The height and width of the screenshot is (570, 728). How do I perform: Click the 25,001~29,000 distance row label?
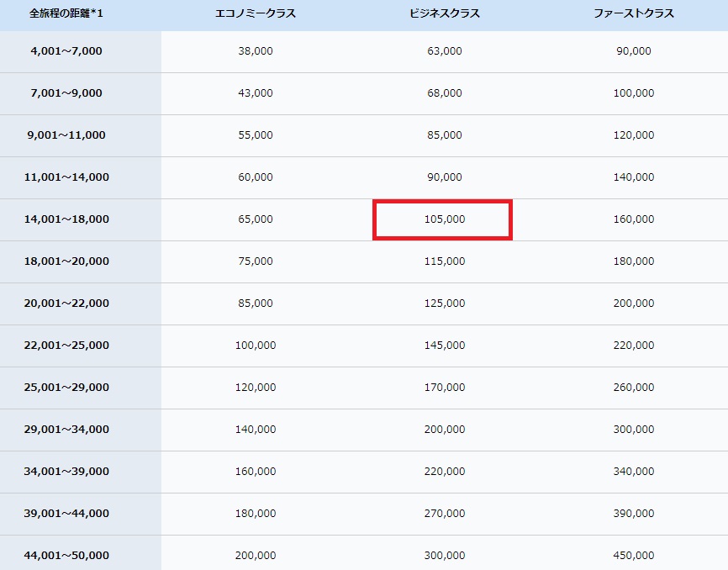point(66,387)
